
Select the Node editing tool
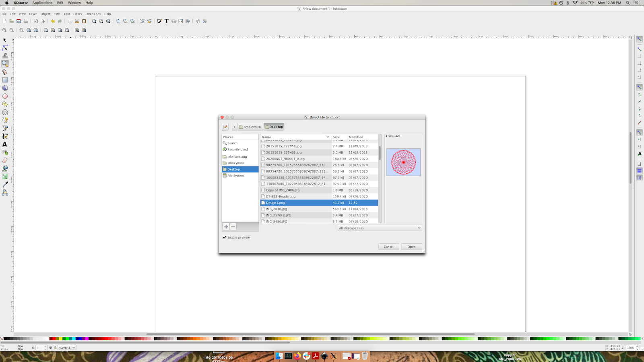tap(5, 47)
